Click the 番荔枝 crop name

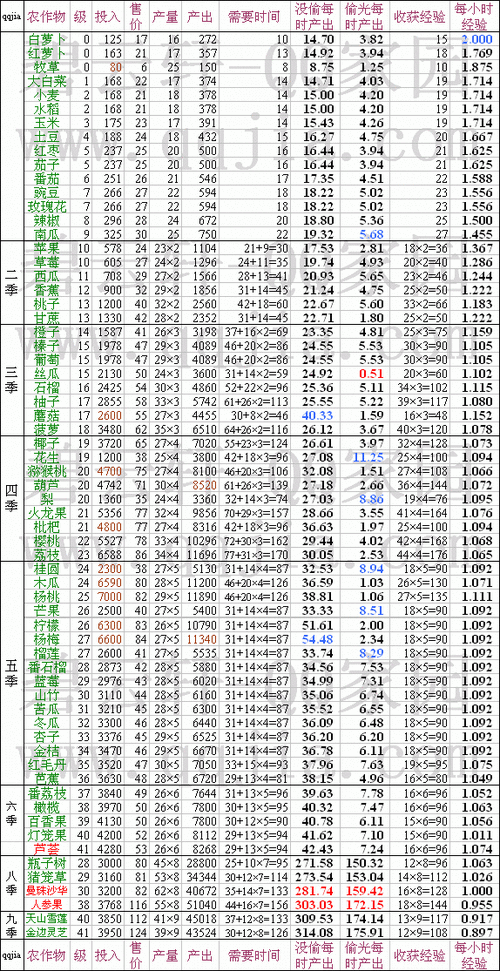click(x=47, y=792)
